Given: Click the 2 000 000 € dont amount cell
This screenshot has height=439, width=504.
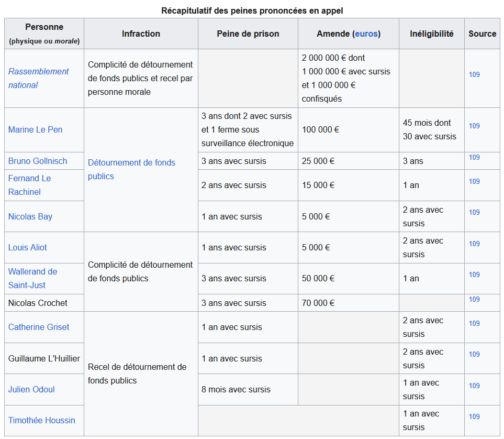Looking at the screenshot, I should point(349,78).
